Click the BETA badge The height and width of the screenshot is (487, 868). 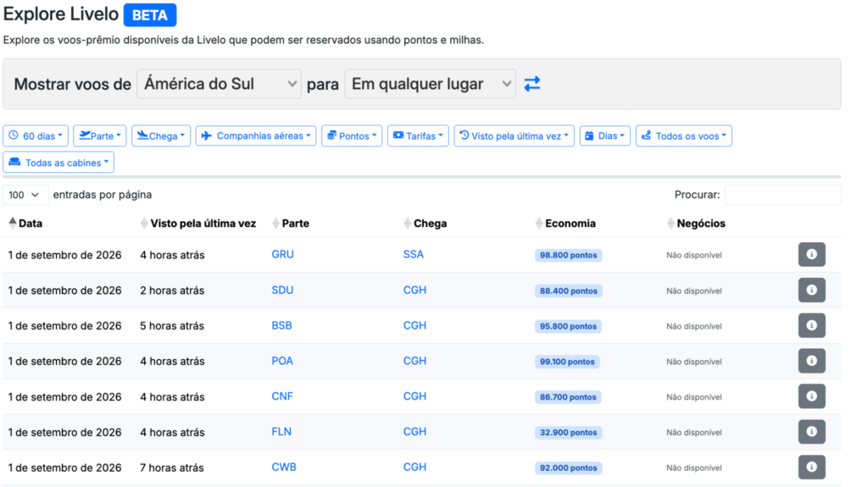(150, 15)
